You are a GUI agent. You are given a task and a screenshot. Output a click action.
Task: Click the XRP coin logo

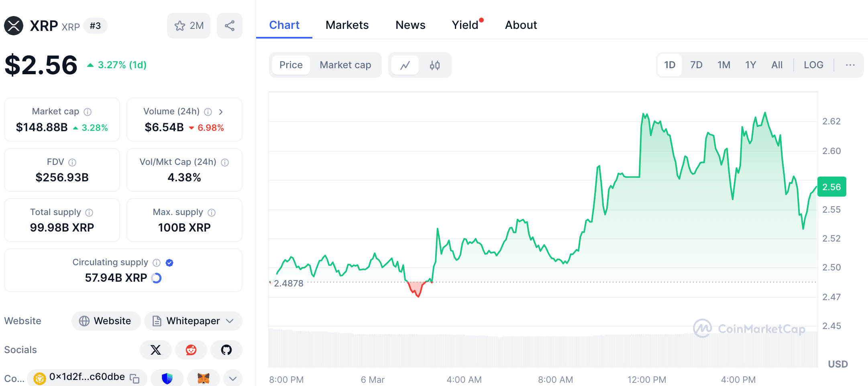pyautogui.click(x=14, y=26)
